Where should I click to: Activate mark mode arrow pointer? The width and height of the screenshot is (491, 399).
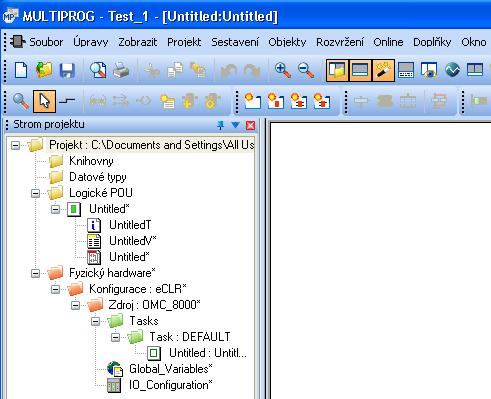point(44,101)
